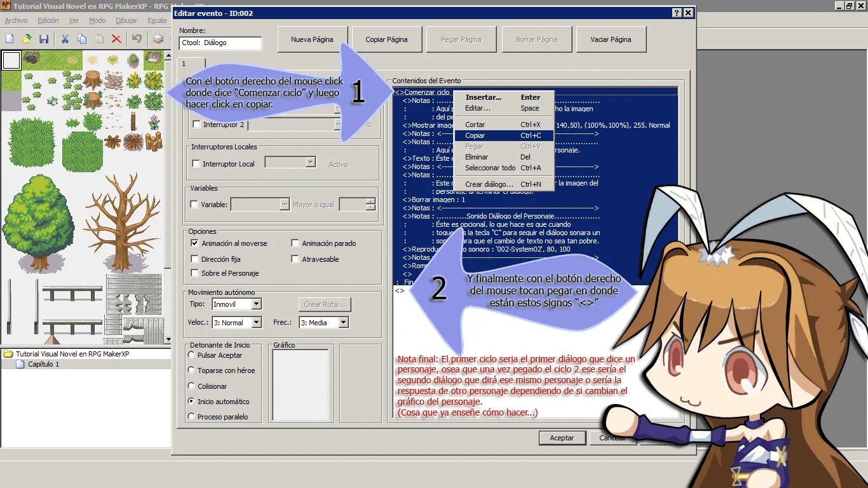
Task: Check the Dirección fija option
Action: pyautogui.click(x=194, y=259)
